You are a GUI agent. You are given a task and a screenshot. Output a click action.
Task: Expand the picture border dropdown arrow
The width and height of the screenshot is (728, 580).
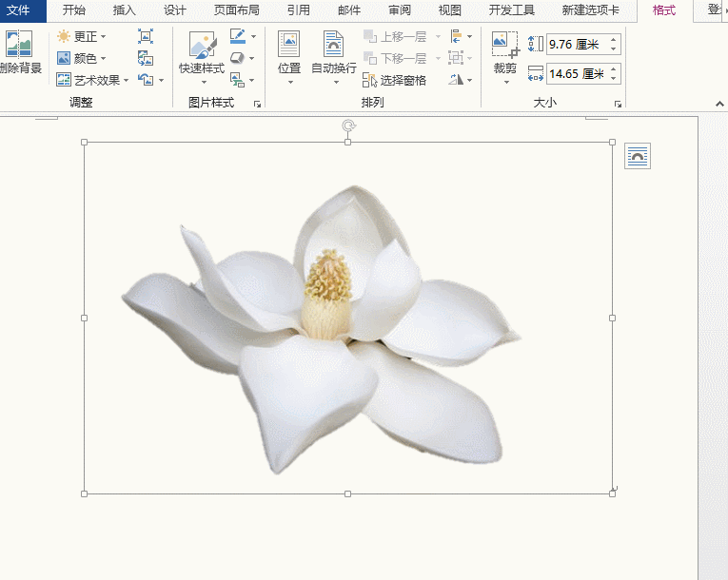[x=253, y=36]
